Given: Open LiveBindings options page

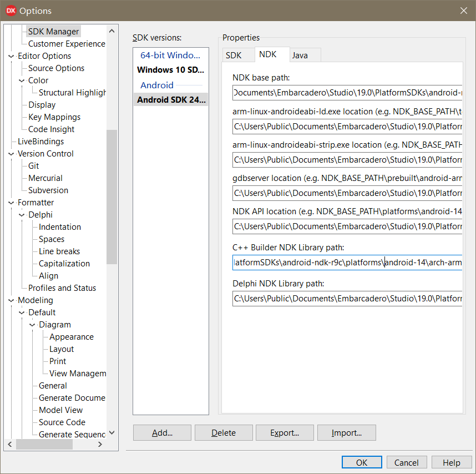Looking at the screenshot, I should tap(40, 142).
